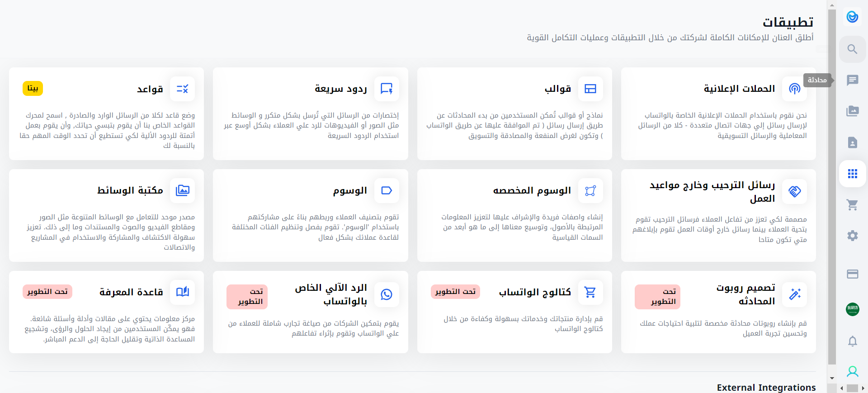The image size is (868, 393).
Task: Open the conversations chat icon
Action: coord(852,80)
